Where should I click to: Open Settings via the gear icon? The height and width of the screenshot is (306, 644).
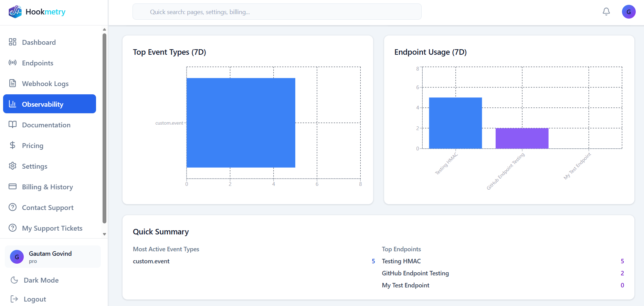coord(13,166)
